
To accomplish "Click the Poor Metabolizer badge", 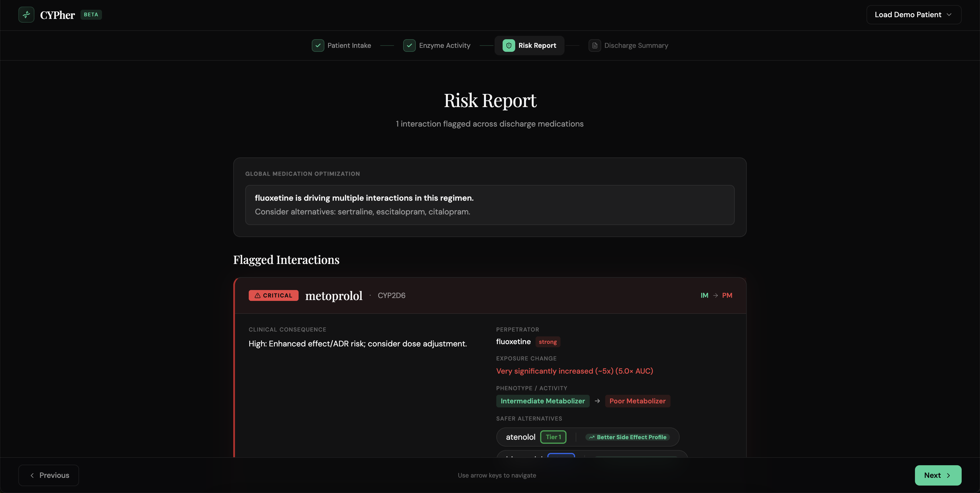I will (637, 401).
